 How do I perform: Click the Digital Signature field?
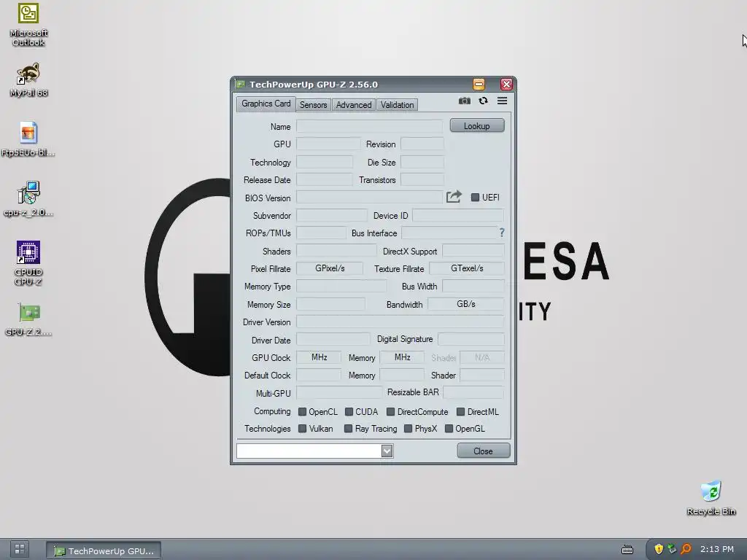tap(471, 339)
